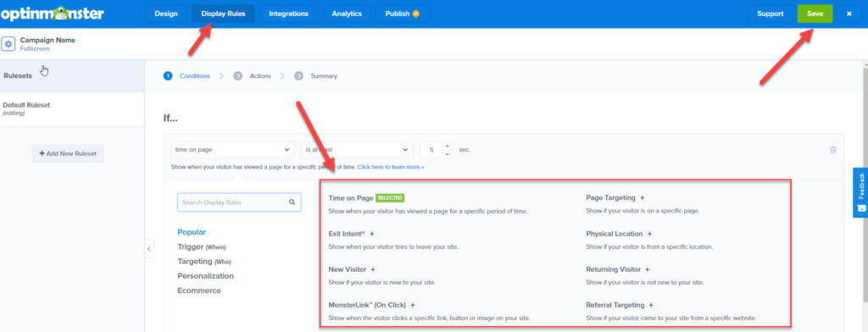Click the seconds number field

click(431, 149)
